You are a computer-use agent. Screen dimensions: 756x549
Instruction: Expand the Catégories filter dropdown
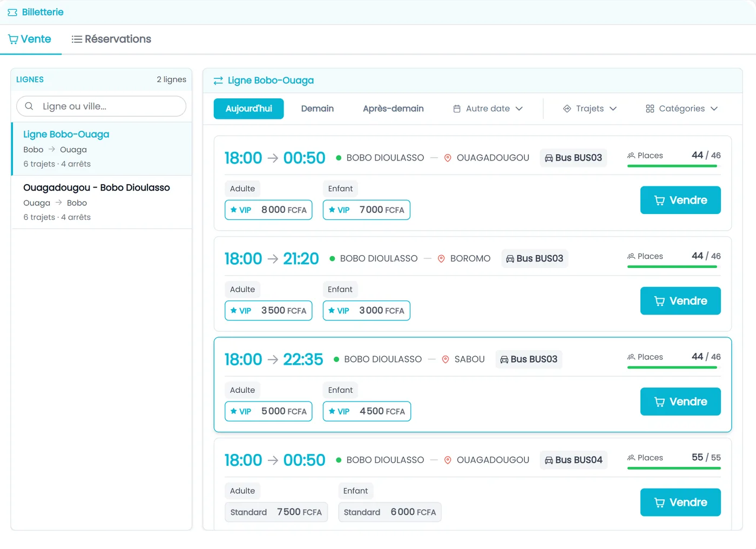click(682, 109)
